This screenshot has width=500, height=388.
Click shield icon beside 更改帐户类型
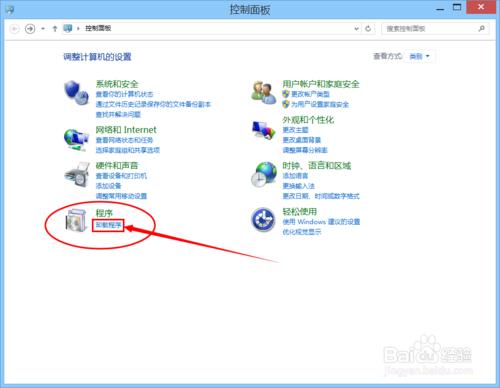[x=286, y=94]
